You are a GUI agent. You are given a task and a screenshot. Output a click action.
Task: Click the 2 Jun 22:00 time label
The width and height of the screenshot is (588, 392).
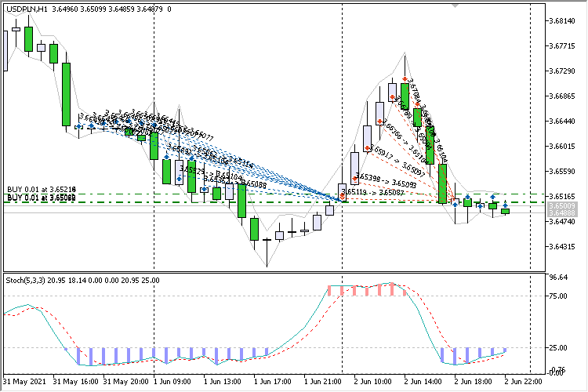pos(524,382)
